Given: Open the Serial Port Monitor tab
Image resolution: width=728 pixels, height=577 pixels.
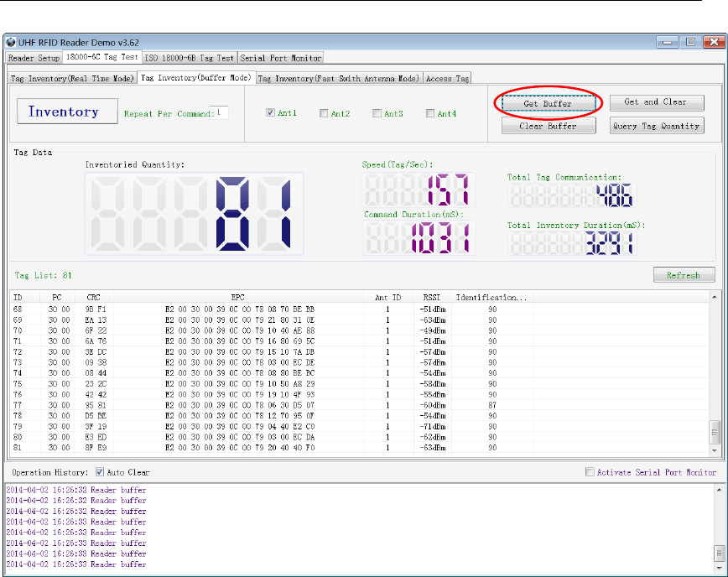Looking at the screenshot, I should [280, 58].
